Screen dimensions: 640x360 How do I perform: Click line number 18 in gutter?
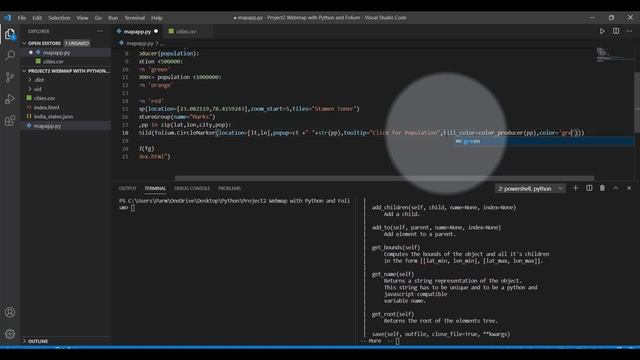pos(125,133)
